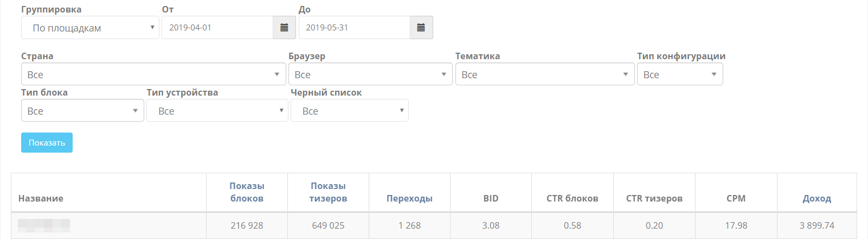
Task: Sort table by Доход column
Action: pyautogui.click(x=816, y=198)
